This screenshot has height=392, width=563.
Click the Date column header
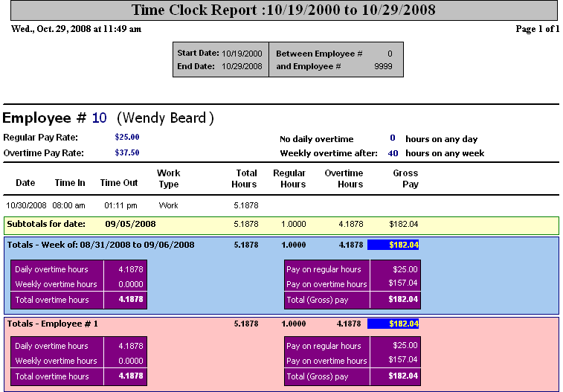pyautogui.click(x=25, y=183)
